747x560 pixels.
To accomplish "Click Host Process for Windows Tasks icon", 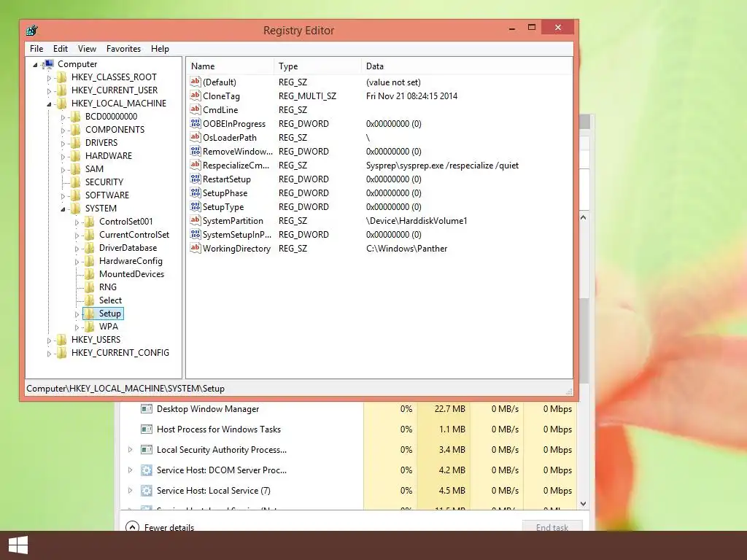I will click(x=146, y=429).
